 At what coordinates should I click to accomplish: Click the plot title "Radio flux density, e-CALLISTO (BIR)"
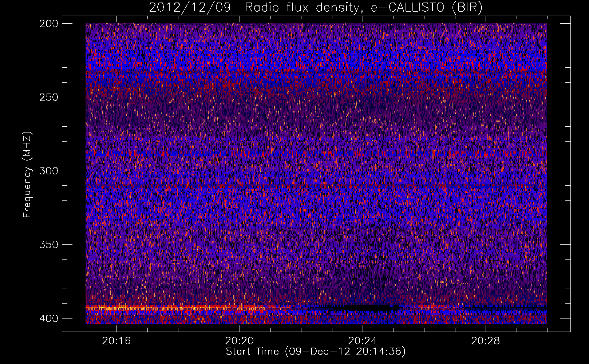pos(363,8)
